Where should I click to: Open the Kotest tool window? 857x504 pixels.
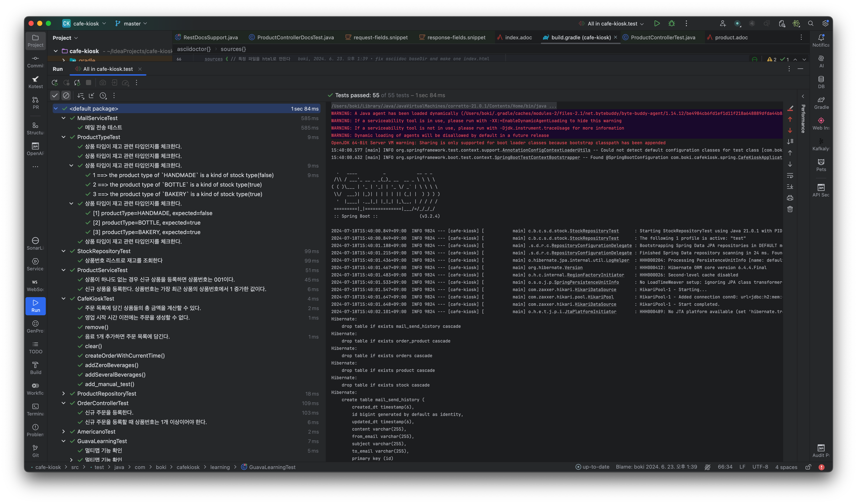tap(35, 82)
